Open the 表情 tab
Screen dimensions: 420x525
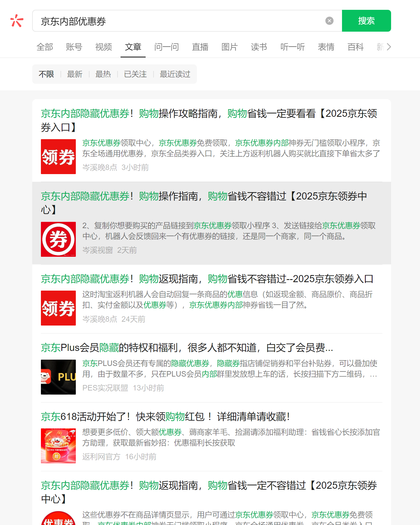(x=326, y=47)
